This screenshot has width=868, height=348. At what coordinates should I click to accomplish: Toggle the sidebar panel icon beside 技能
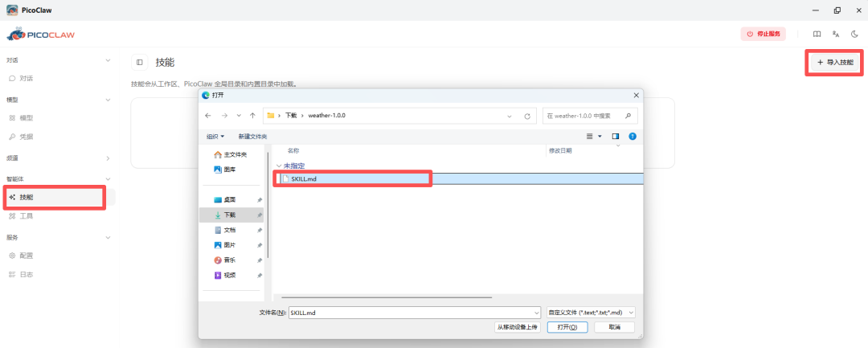(140, 63)
